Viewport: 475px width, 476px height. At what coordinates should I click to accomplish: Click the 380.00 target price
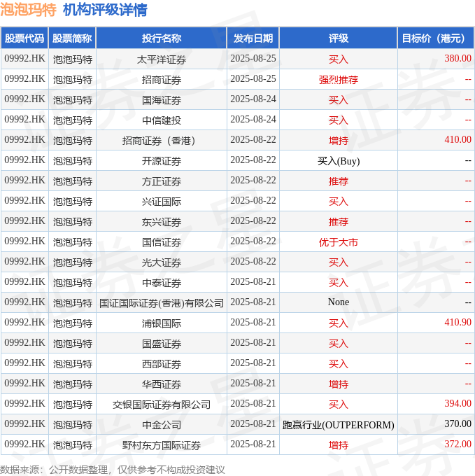[x=458, y=58]
